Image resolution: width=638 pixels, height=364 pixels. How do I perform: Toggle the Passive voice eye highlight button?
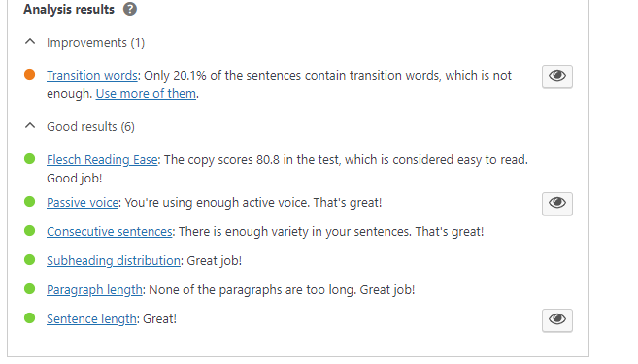[557, 204]
